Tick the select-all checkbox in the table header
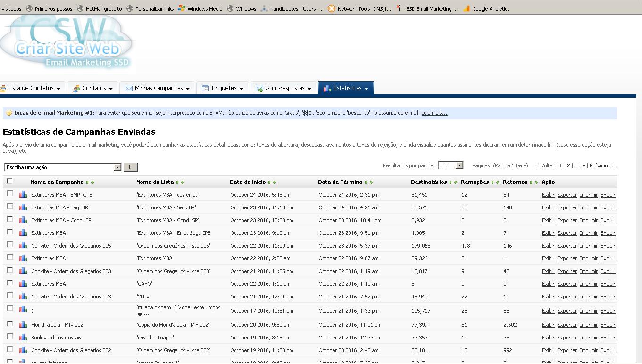The height and width of the screenshot is (364, 642). [x=9, y=181]
